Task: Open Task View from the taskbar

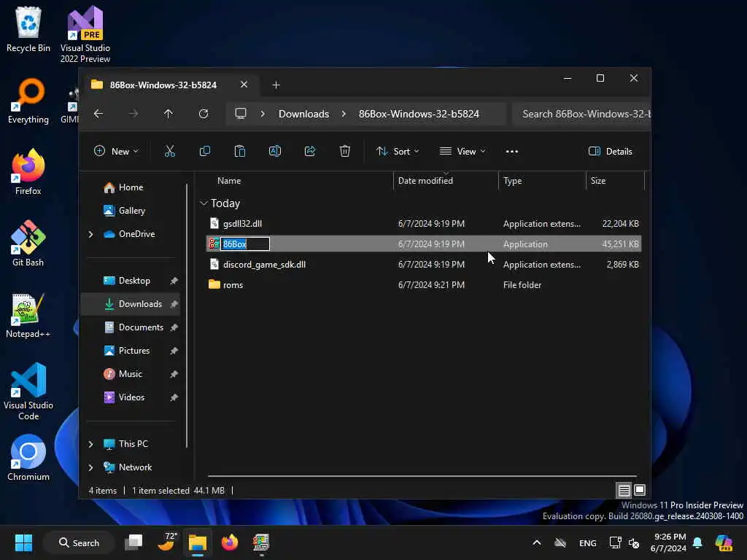Action: 133,542
